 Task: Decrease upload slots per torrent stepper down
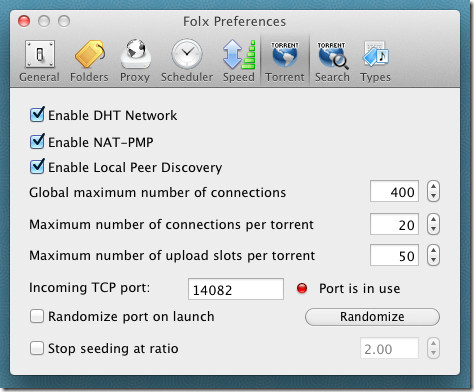pos(433,260)
